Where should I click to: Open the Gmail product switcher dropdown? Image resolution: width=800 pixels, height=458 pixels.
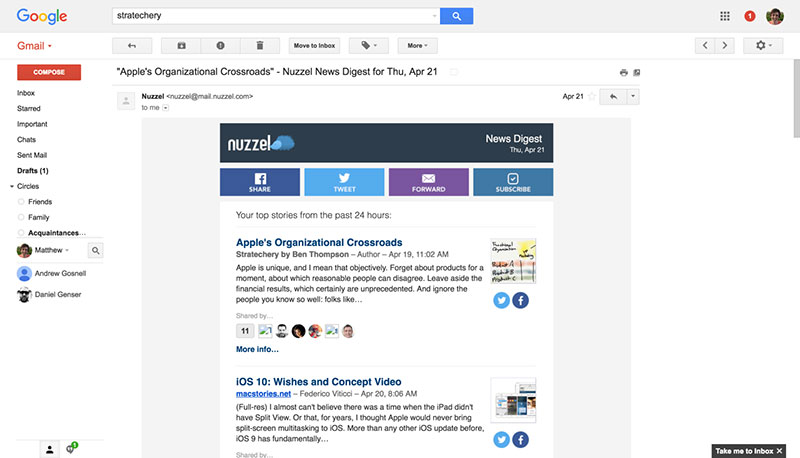tap(34, 46)
